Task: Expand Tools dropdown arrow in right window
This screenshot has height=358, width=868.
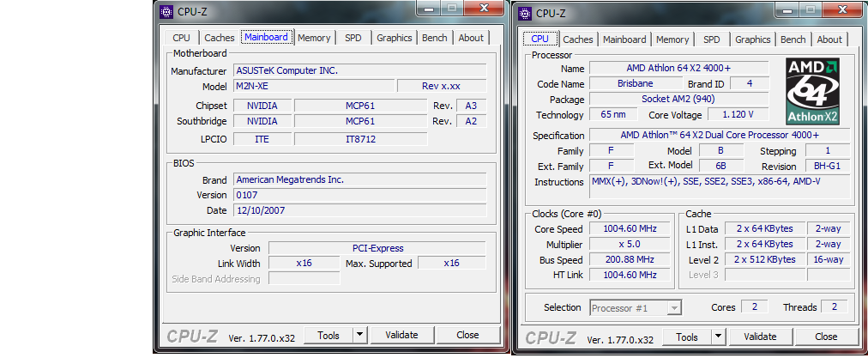Action: [x=719, y=337]
